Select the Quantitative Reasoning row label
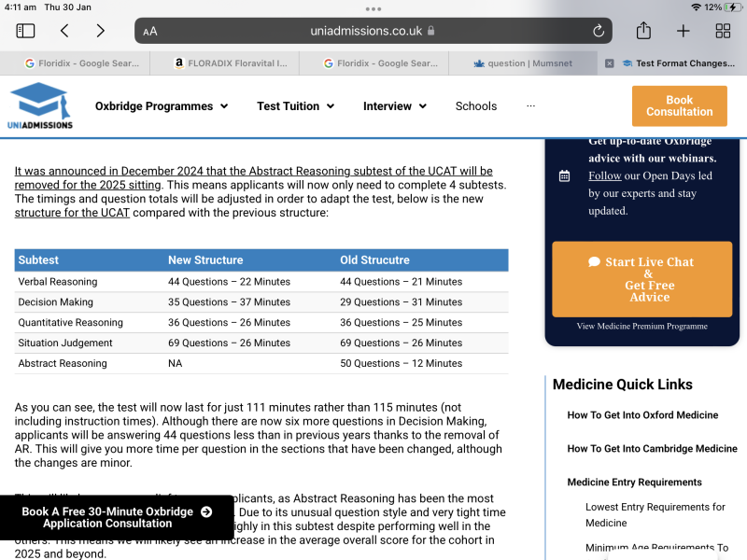 (71, 323)
